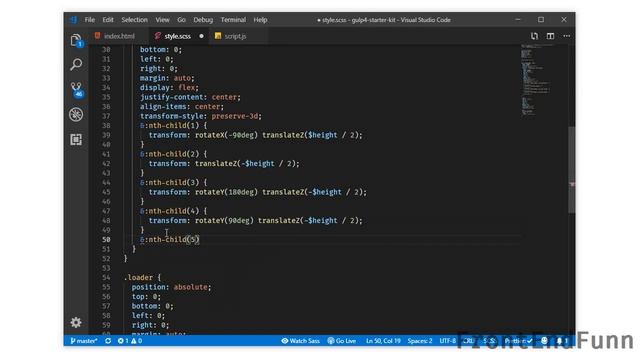The height and width of the screenshot is (360, 640).
Task: Select the style.scss tab
Action: click(178, 36)
